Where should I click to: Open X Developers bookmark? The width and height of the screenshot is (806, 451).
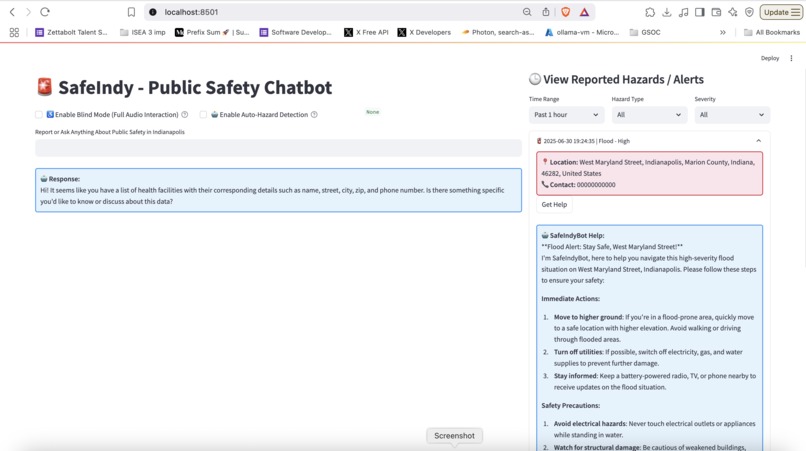(424, 32)
